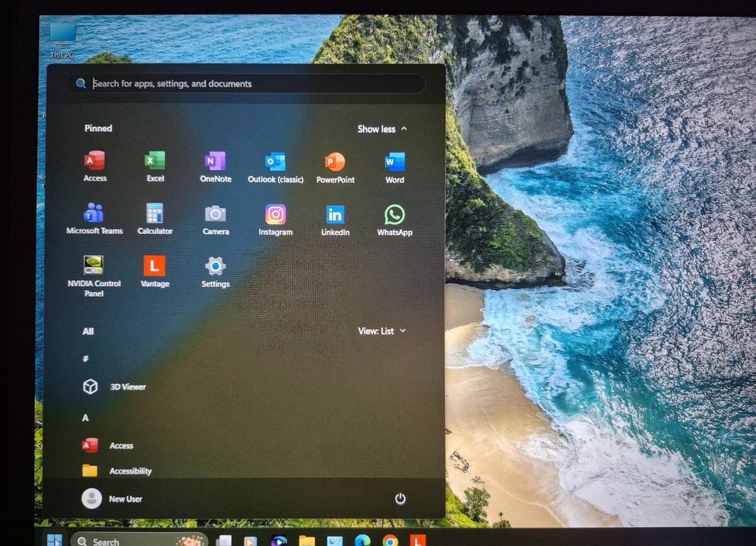Collapse pinned apps with Show less
This screenshot has width=756, height=546.
382,129
